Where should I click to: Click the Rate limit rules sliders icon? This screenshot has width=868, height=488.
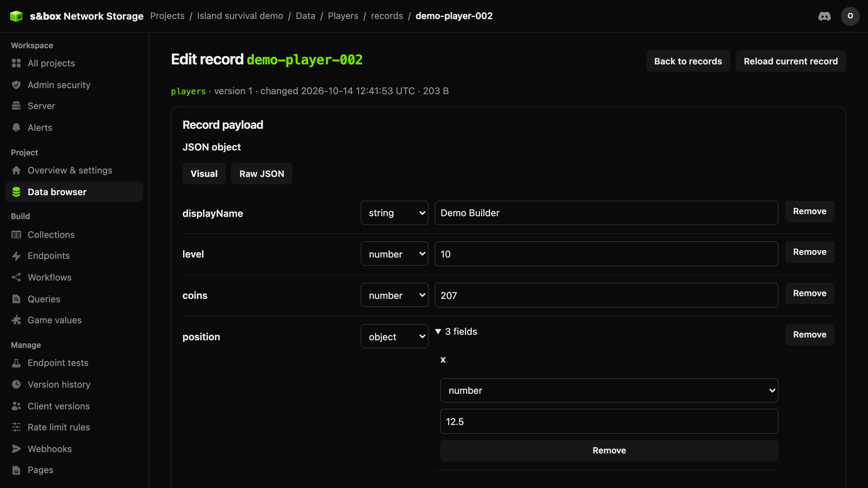click(16, 427)
